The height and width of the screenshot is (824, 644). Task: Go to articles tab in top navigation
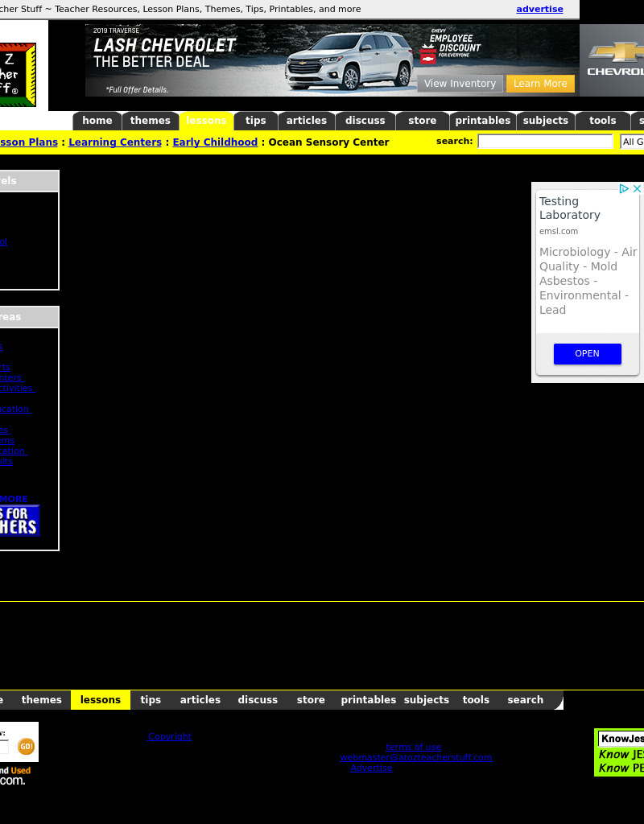point(307,121)
